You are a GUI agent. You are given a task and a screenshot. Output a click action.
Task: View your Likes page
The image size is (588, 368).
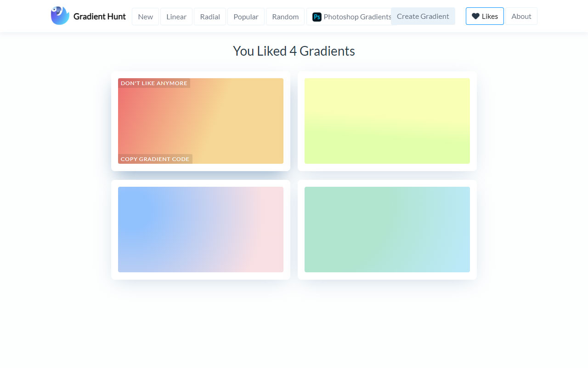coord(485,16)
